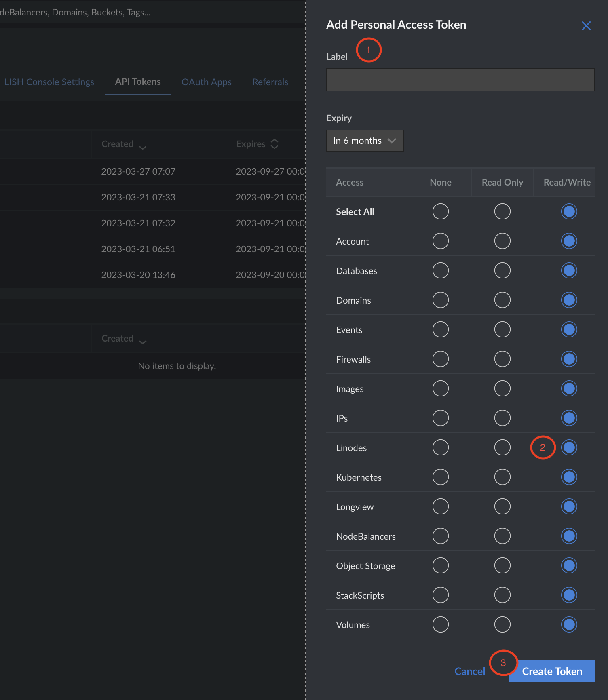The image size is (608, 700).
Task: Set Volumes access to Read Only
Action: 502,624
